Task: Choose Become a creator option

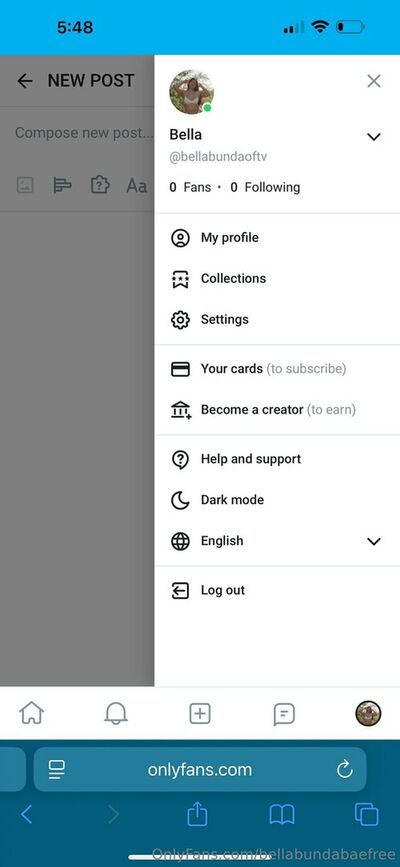Action: coord(277,410)
